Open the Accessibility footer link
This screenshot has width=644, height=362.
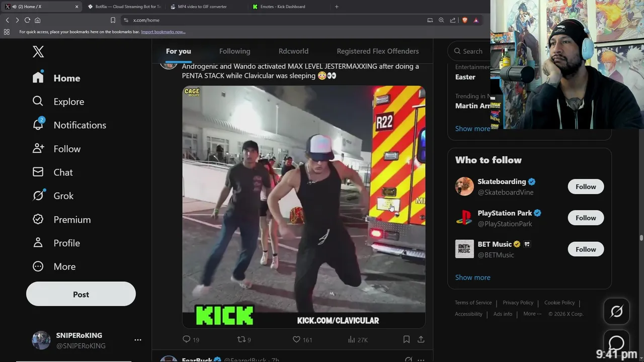(x=468, y=314)
